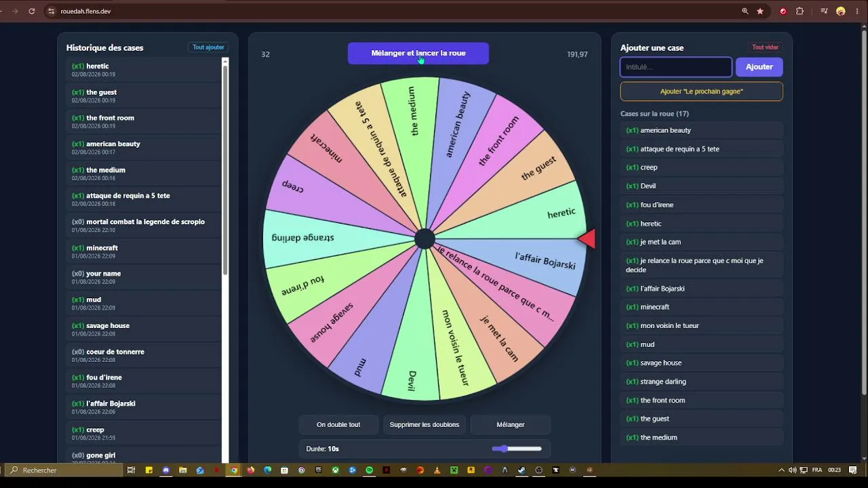This screenshot has width=868, height=488.
Task: Open the notification center icon
Action: (x=853, y=470)
